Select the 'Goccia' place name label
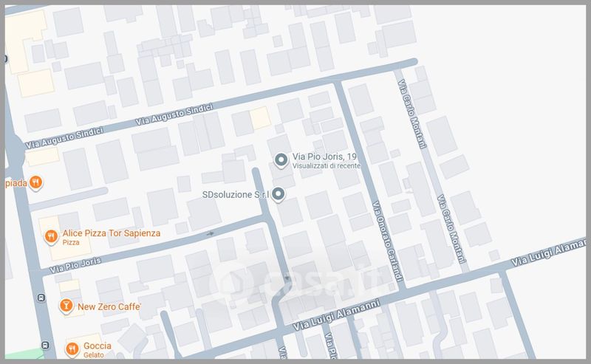This screenshot has height=364, width=591. [98, 346]
